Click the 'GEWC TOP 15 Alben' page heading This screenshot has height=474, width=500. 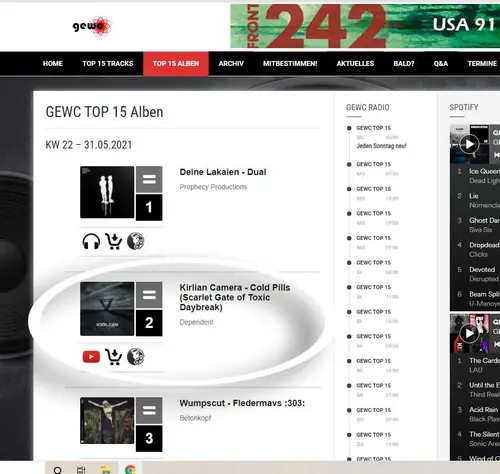tap(104, 112)
